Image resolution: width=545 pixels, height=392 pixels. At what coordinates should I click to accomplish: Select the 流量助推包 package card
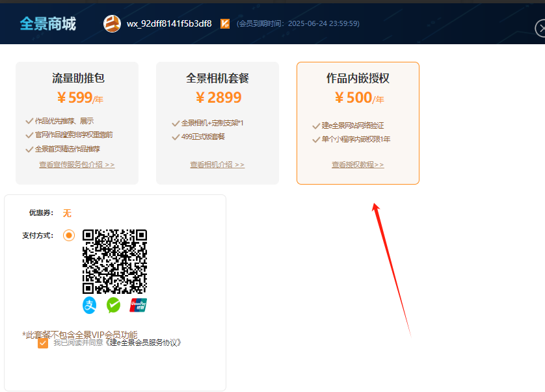(x=77, y=123)
